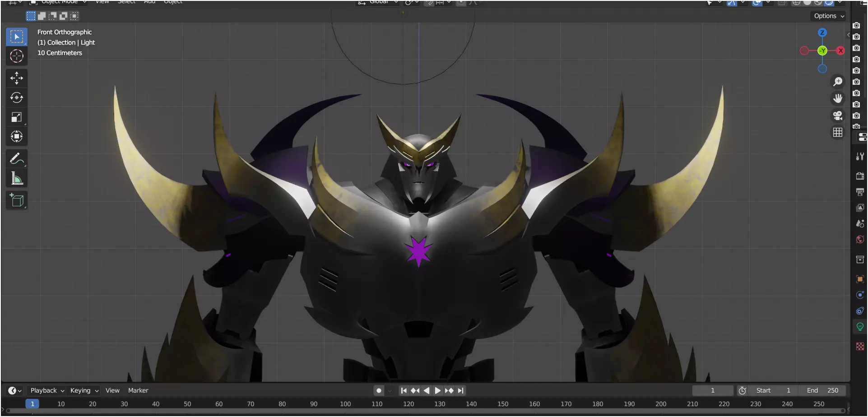Open the Object Mode dropdown
868x417 pixels.
[59, 2]
